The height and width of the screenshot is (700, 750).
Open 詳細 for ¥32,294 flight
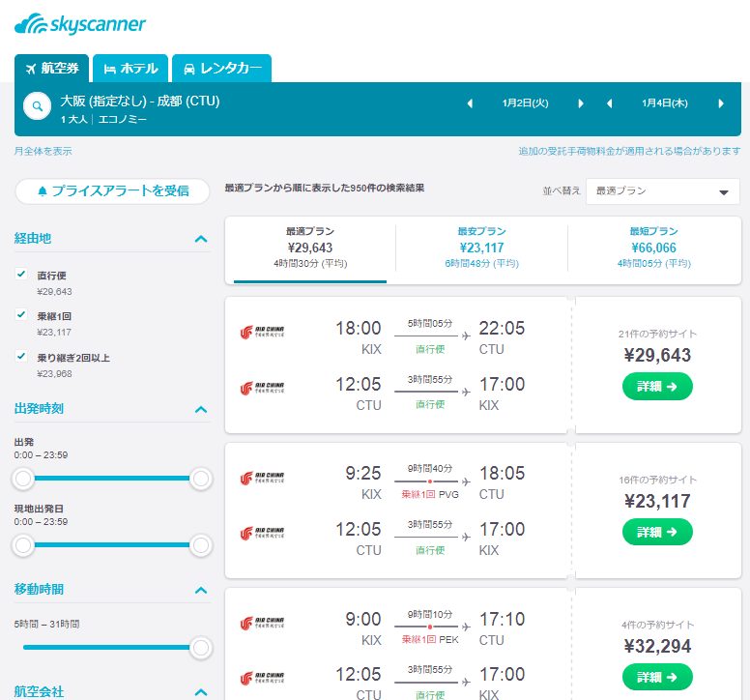click(x=657, y=677)
